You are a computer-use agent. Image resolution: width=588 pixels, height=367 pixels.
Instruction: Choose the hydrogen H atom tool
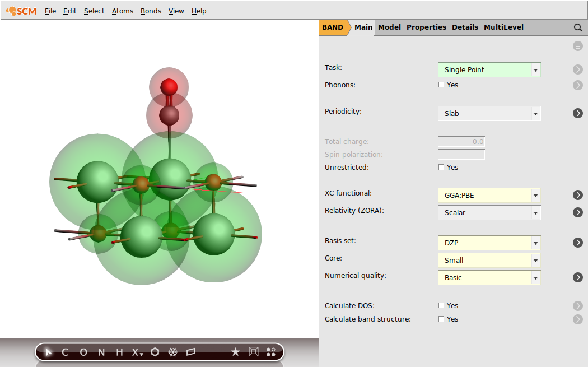tap(119, 352)
